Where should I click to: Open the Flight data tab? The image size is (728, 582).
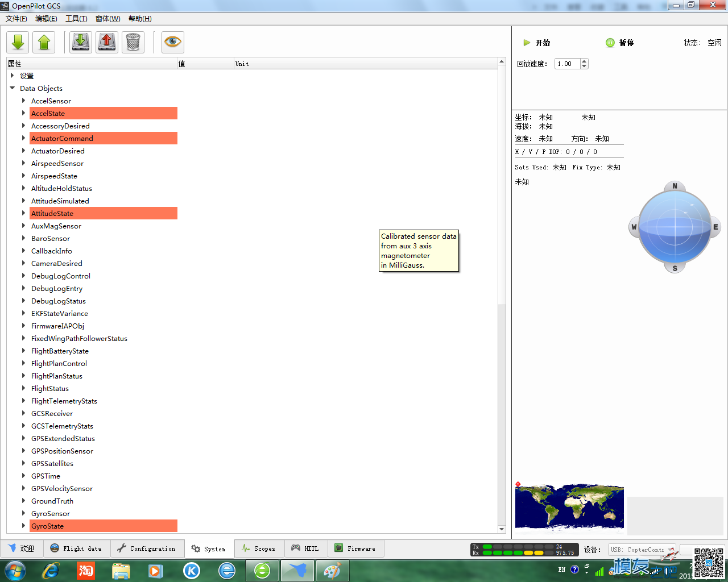tap(76, 548)
